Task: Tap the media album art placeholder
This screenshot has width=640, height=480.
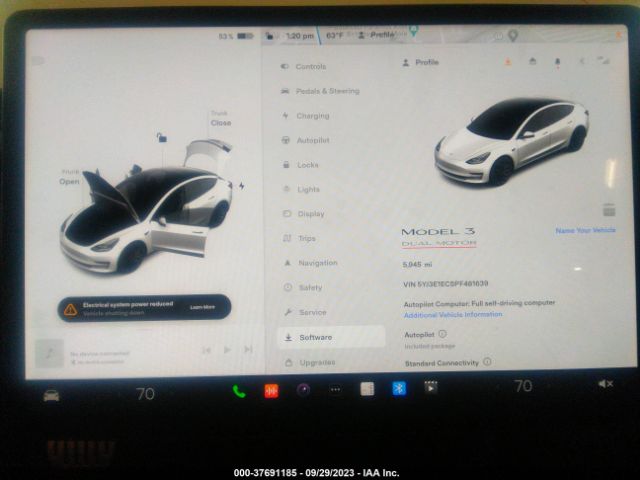Action: [x=49, y=353]
